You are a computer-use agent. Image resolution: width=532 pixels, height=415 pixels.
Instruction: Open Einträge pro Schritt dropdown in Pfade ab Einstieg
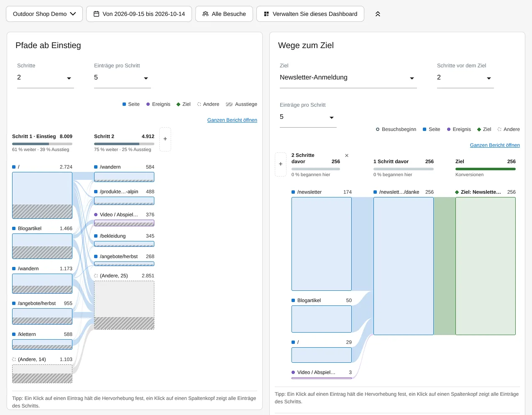point(123,78)
